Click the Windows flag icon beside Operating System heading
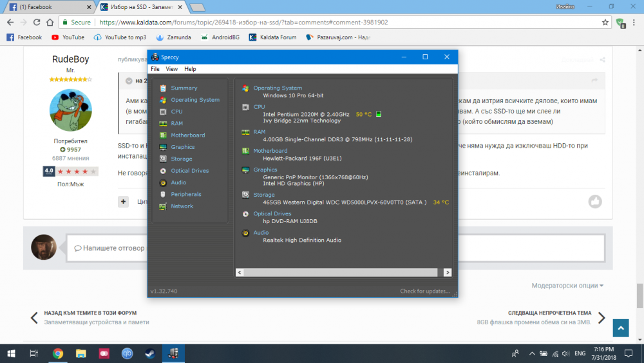Screen dimensions: 644x363 pyautogui.click(x=245, y=88)
